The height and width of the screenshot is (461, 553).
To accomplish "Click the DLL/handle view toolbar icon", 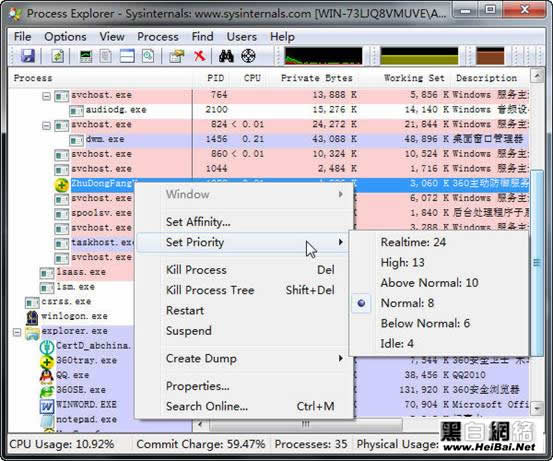I will tap(148, 56).
